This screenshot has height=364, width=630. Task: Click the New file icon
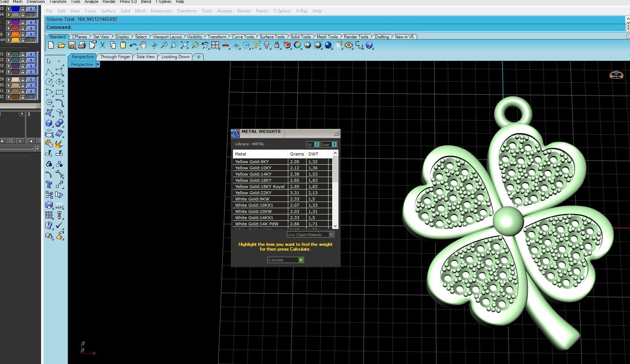click(51, 45)
